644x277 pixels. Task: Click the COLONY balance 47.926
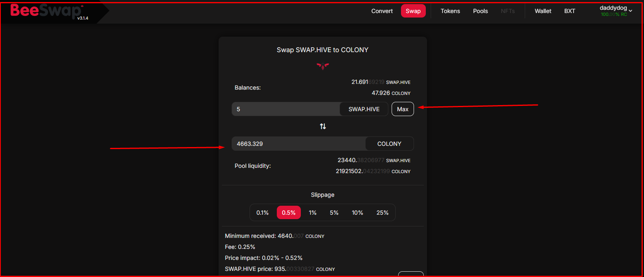tap(391, 93)
